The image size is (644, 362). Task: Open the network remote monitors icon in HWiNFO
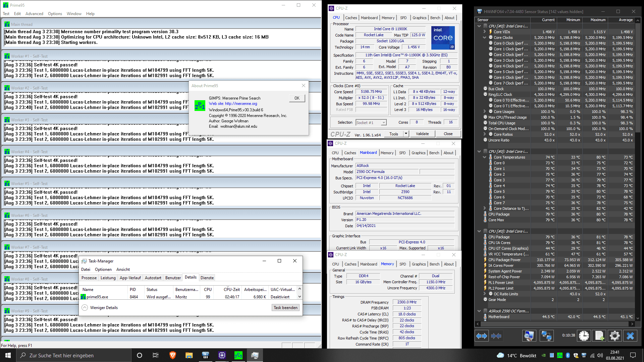(546, 336)
